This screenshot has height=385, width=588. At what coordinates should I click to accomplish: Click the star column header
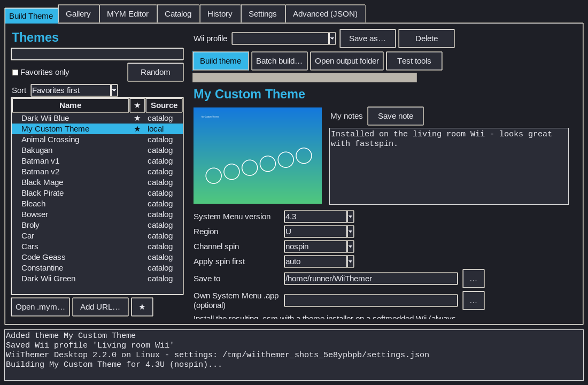pos(137,105)
